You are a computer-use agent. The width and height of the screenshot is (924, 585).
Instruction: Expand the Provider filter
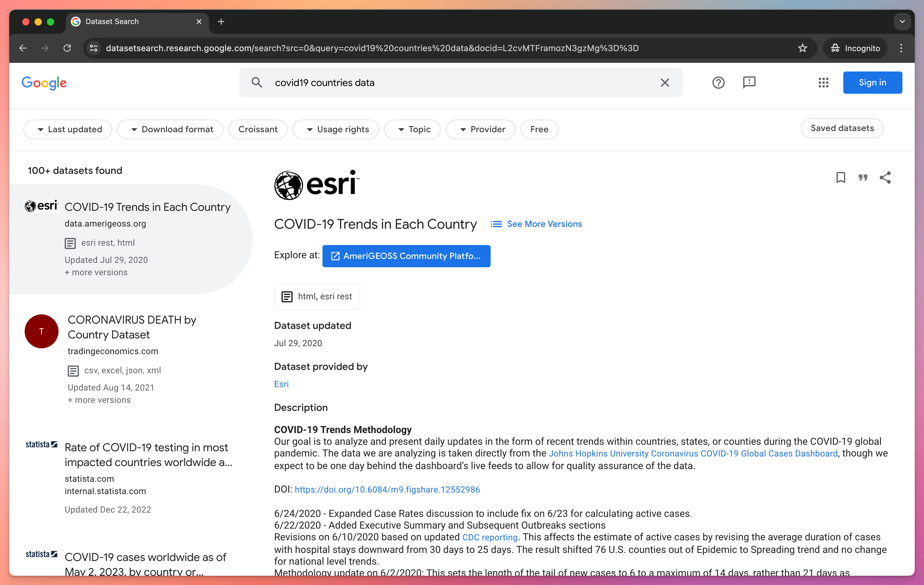click(481, 129)
